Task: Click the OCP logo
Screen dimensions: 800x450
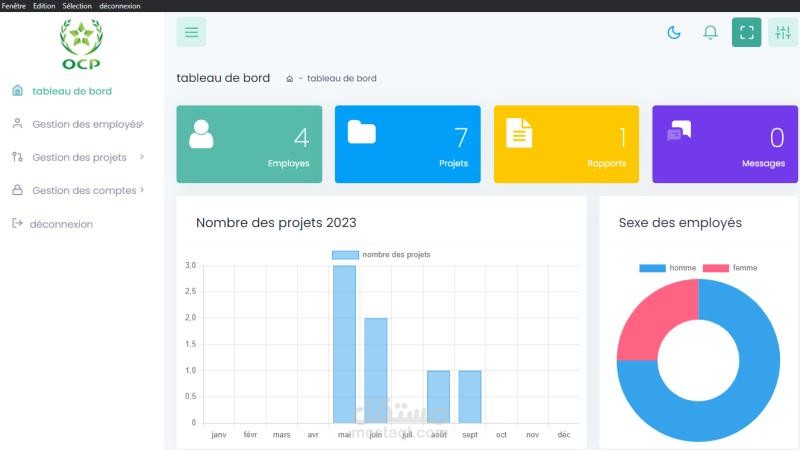Action: (x=81, y=44)
